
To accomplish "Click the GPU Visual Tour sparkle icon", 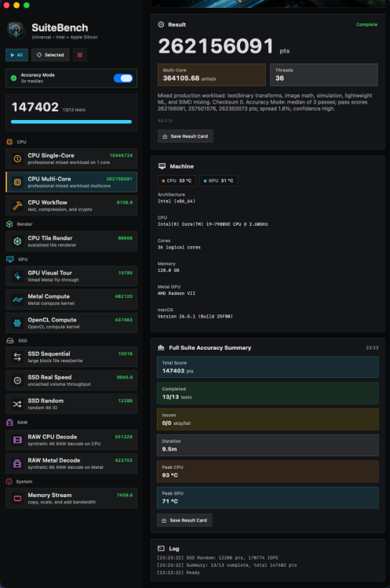I will click(17, 276).
